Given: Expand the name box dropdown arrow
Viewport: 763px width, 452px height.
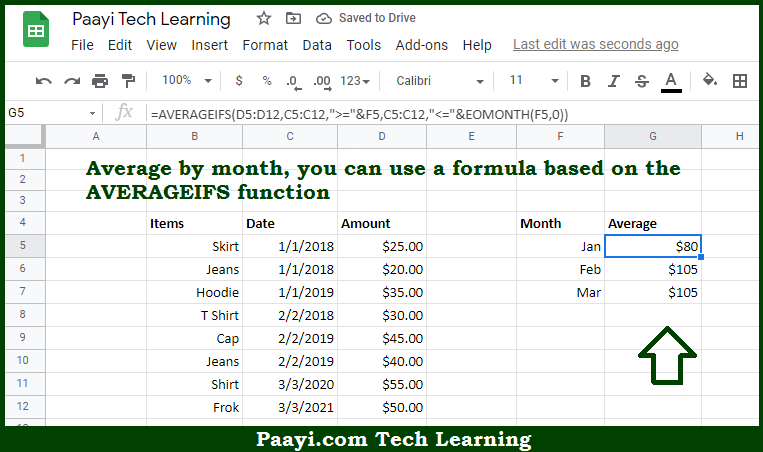Looking at the screenshot, I should tap(92, 114).
